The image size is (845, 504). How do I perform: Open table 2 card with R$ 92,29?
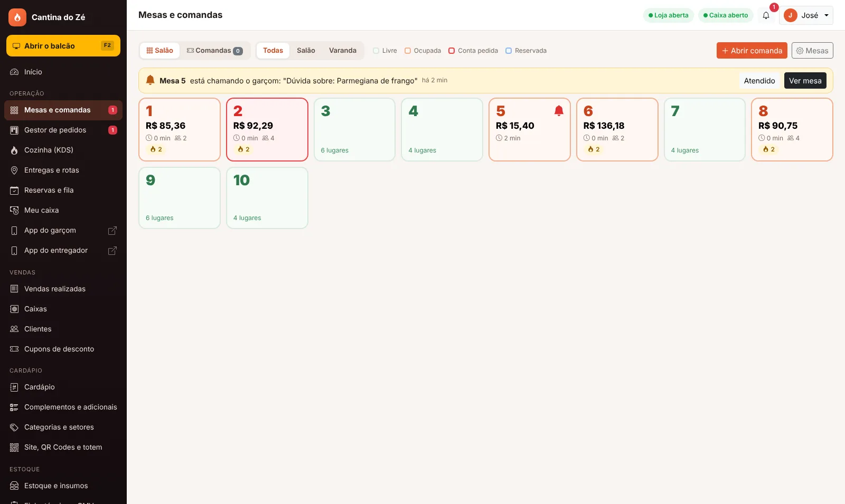tap(267, 129)
